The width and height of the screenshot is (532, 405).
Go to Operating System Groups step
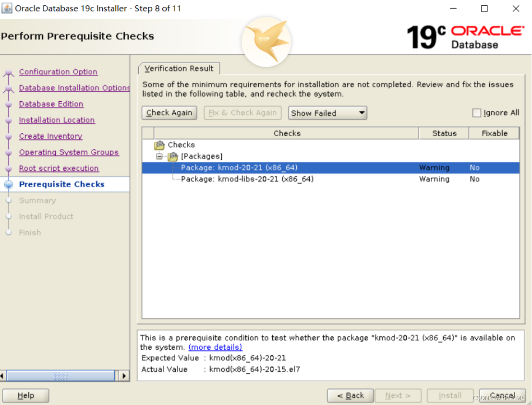pos(69,152)
